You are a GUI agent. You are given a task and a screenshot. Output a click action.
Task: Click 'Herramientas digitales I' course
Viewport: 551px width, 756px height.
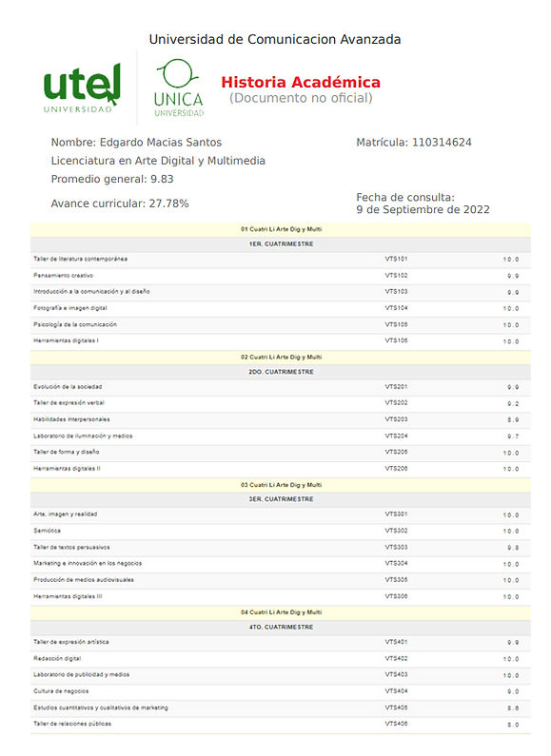tap(66, 340)
